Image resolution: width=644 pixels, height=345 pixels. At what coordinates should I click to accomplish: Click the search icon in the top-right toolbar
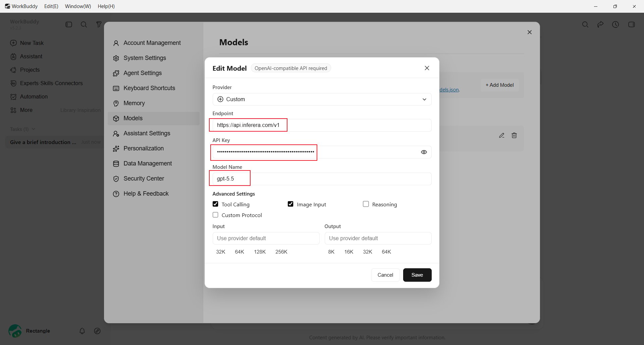tap(585, 24)
